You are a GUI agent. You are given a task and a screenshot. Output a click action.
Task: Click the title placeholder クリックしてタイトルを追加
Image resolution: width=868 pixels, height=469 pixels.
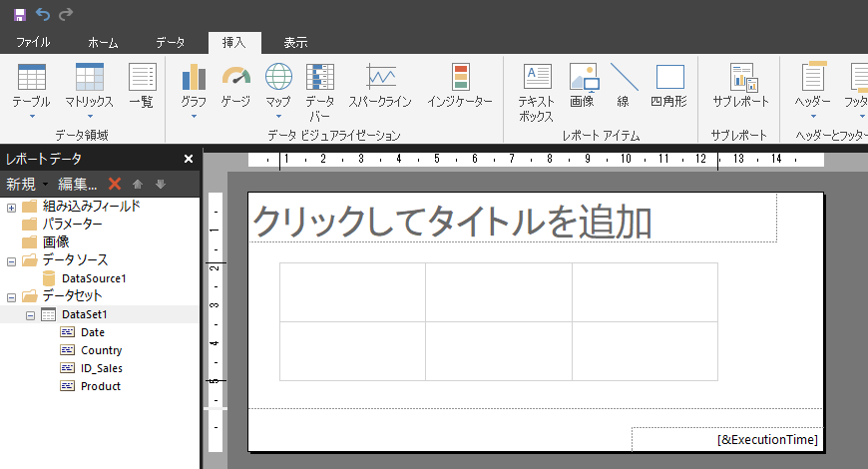452,222
